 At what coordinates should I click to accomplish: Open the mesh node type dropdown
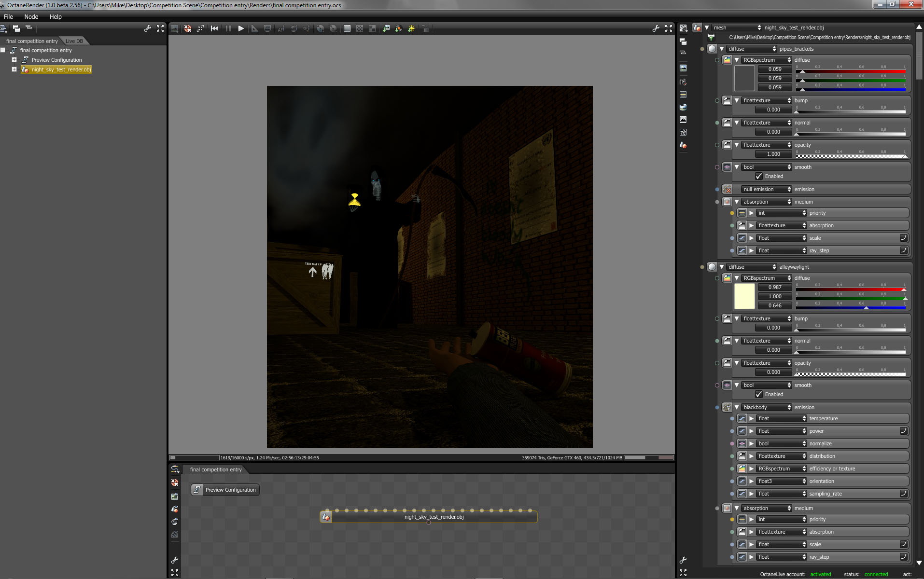point(737,28)
